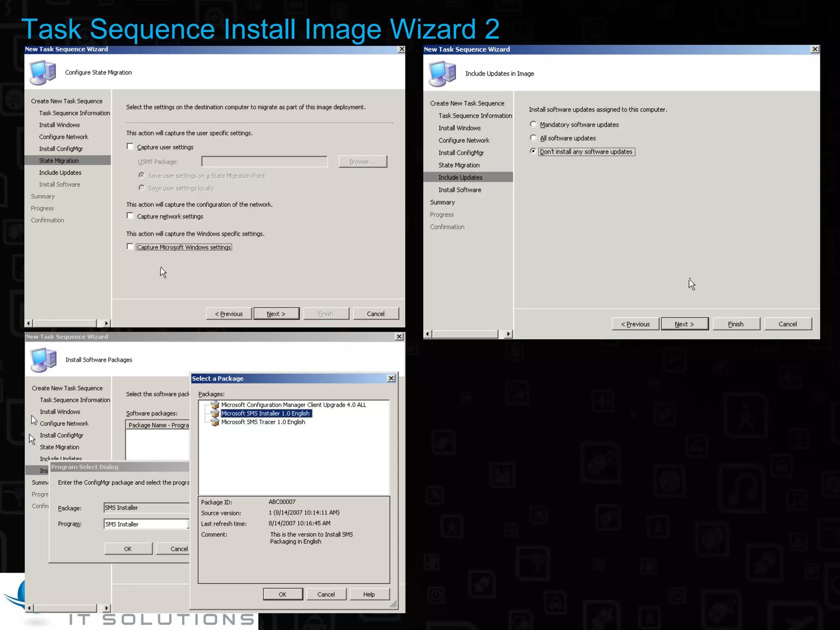Click the Package Name - Program column header

(158, 425)
